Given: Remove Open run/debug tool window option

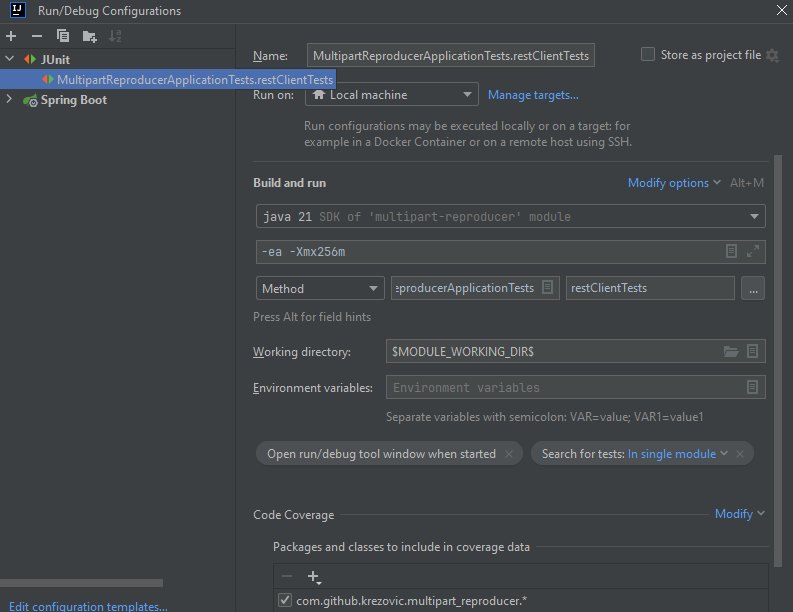Looking at the screenshot, I should (509, 454).
